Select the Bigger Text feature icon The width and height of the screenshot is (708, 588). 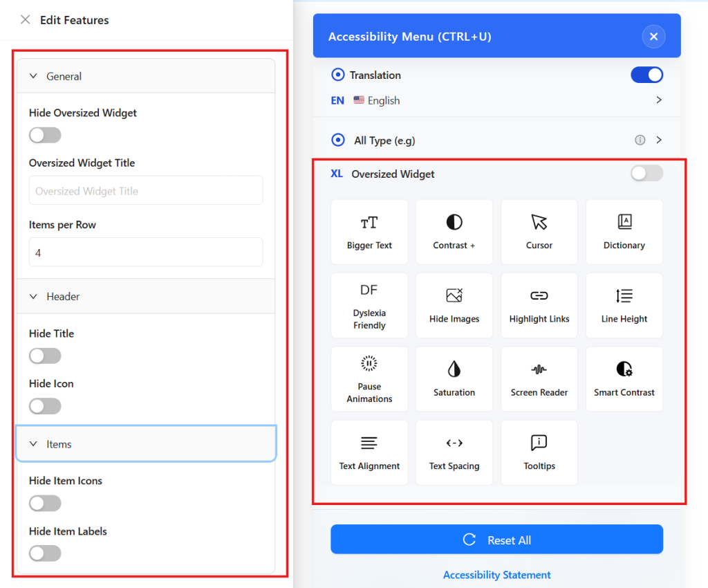[369, 232]
